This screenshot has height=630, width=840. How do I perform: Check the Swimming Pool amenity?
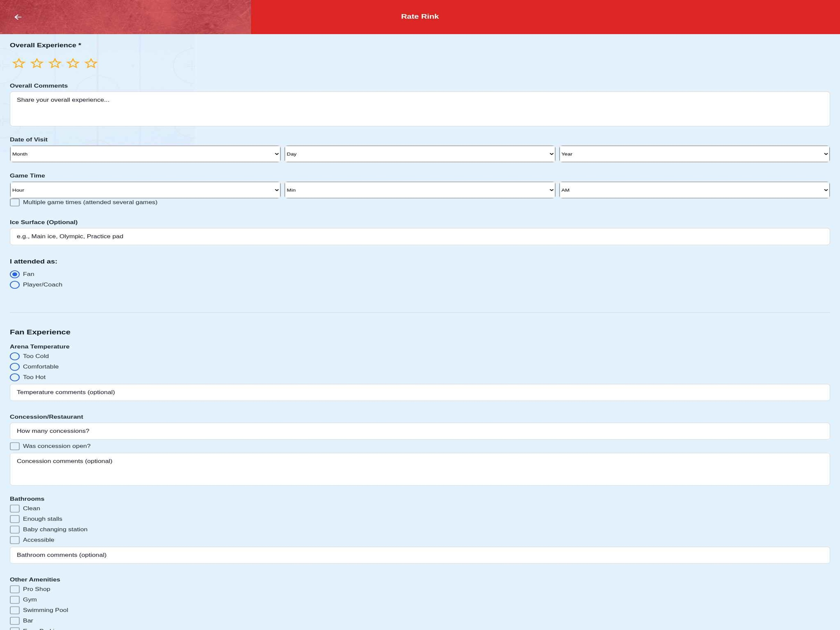(x=15, y=610)
